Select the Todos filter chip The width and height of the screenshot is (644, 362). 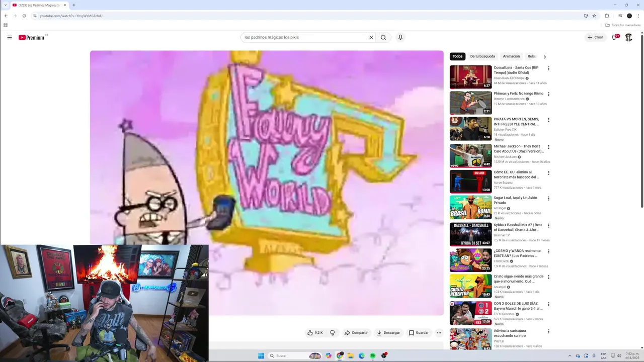tap(457, 56)
